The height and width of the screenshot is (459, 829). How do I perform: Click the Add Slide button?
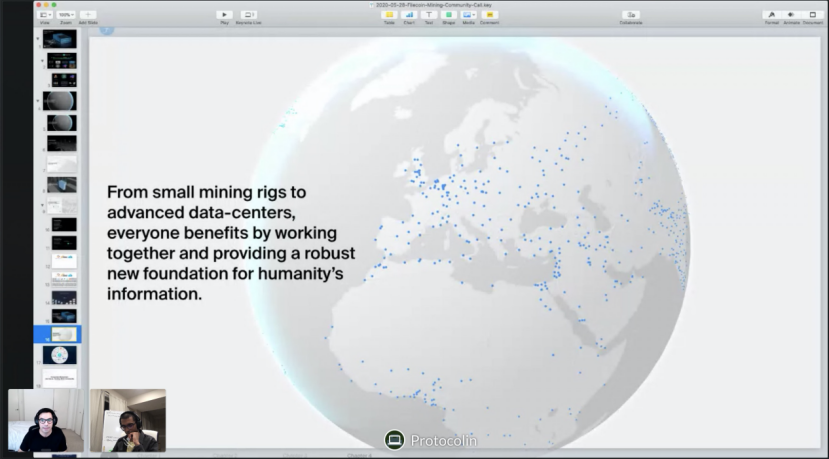point(88,15)
